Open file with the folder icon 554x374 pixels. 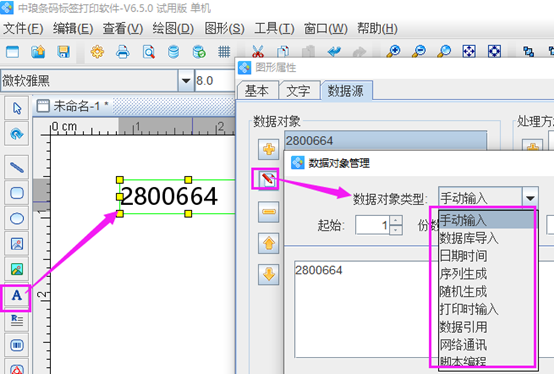[38, 52]
